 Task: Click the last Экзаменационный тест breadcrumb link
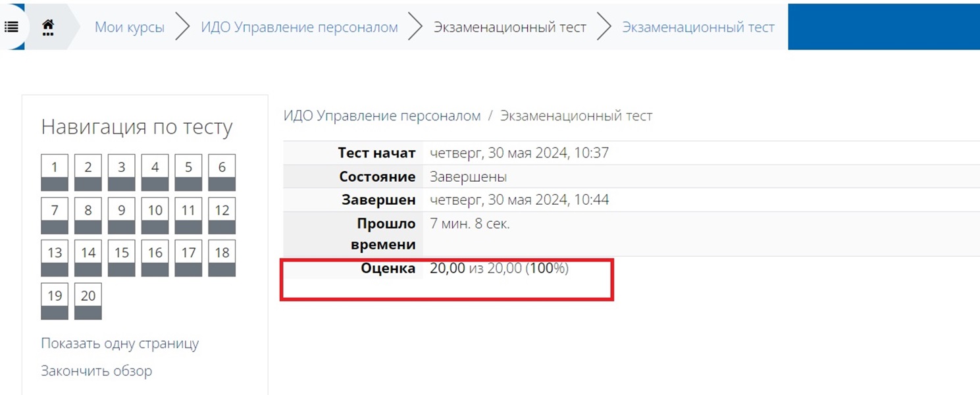tap(698, 27)
